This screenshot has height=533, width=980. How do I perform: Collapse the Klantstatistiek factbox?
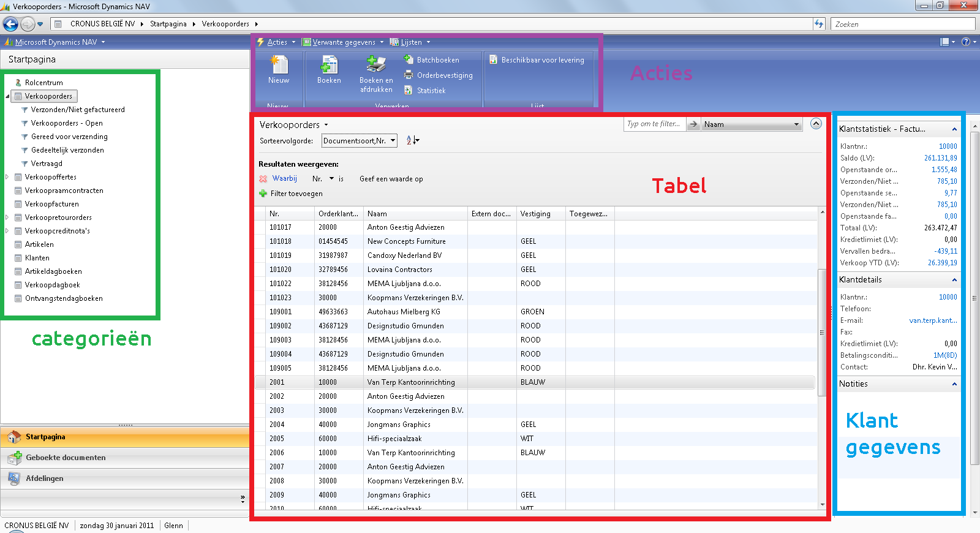click(x=954, y=129)
